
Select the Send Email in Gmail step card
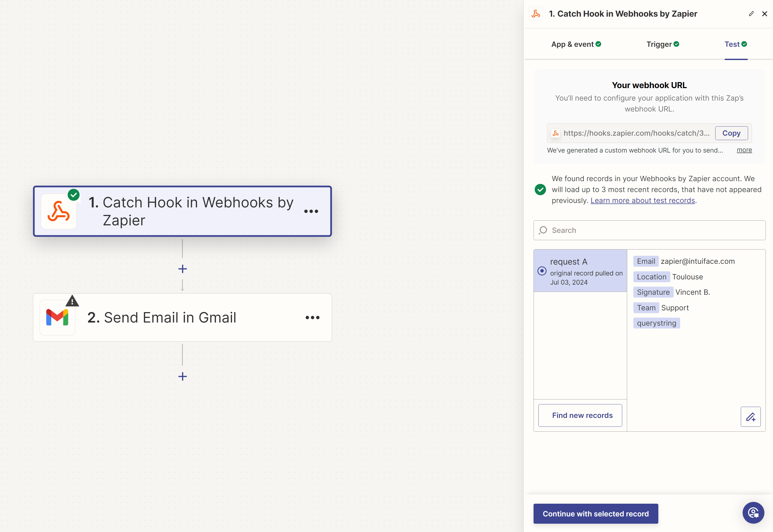(x=183, y=318)
